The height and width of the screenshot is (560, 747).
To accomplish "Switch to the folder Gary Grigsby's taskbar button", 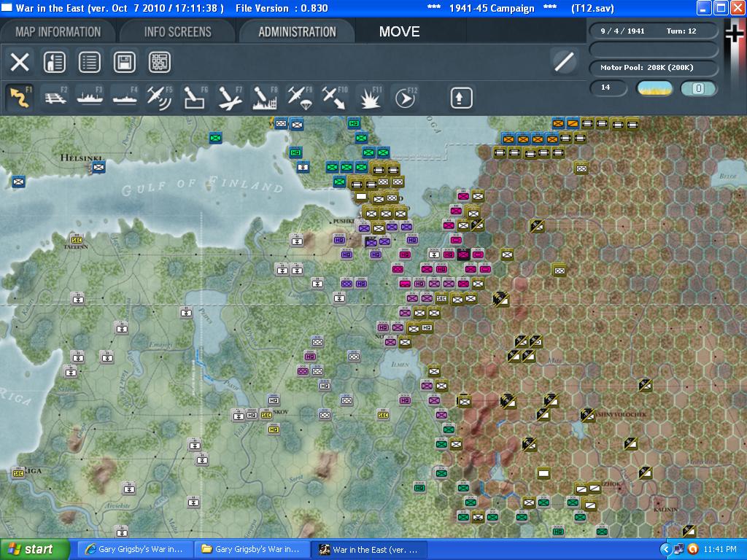I will (252, 550).
